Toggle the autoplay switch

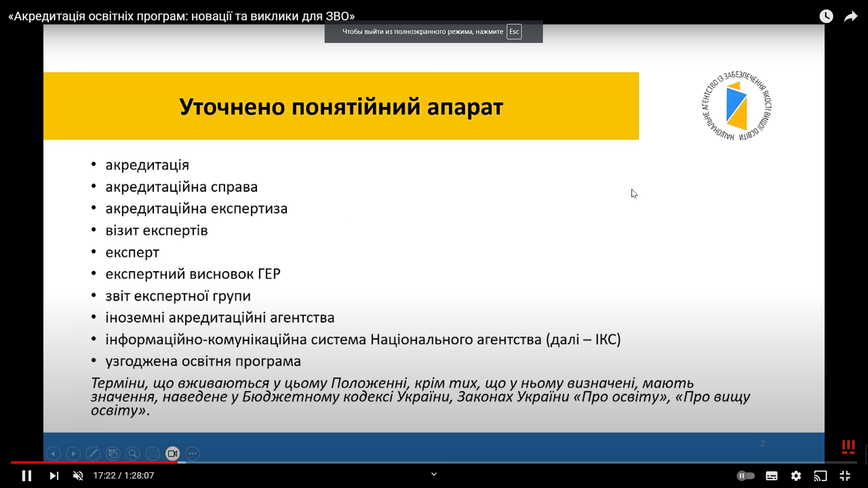click(x=745, y=476)
